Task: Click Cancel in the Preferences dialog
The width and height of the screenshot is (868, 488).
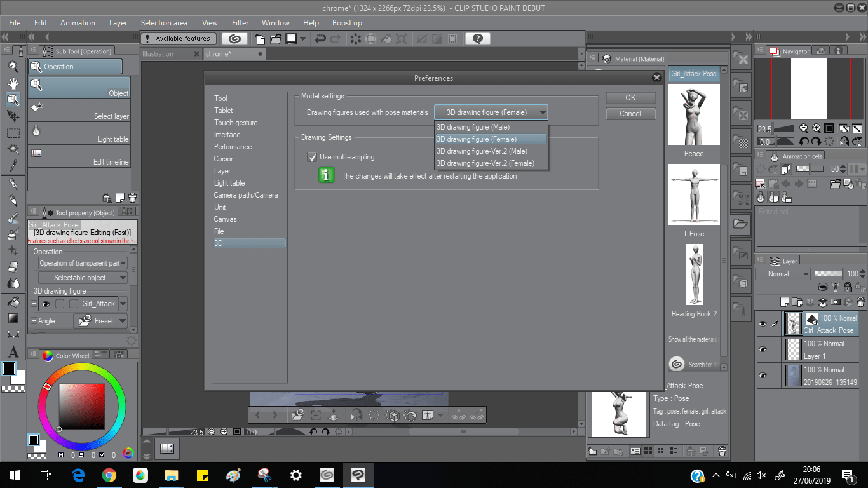Action: (x=630, y=114)
